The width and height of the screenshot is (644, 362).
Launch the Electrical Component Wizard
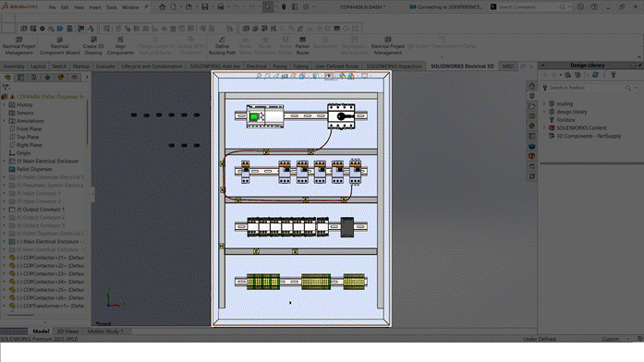pyautogui.click(x=59, y=45)
